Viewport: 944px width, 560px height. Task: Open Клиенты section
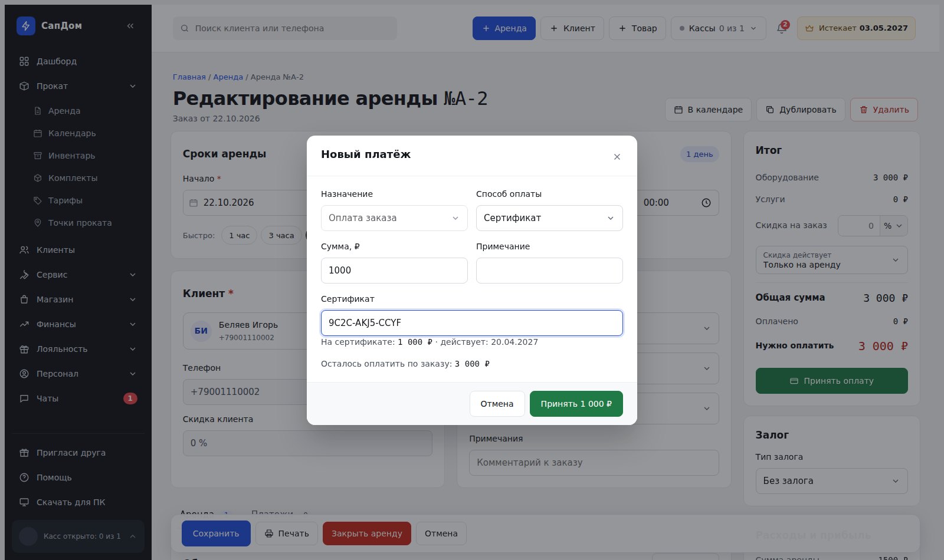point(78,250)
